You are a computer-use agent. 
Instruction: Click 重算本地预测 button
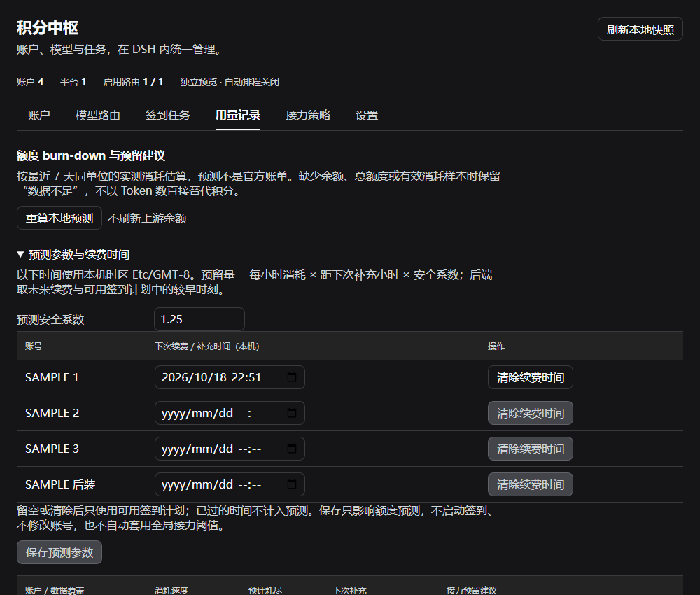[59, 218]
